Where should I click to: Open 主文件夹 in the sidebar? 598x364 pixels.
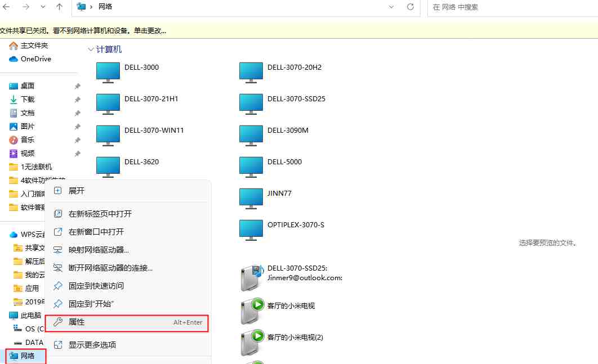pyautogui.click(x=29, y=46)
